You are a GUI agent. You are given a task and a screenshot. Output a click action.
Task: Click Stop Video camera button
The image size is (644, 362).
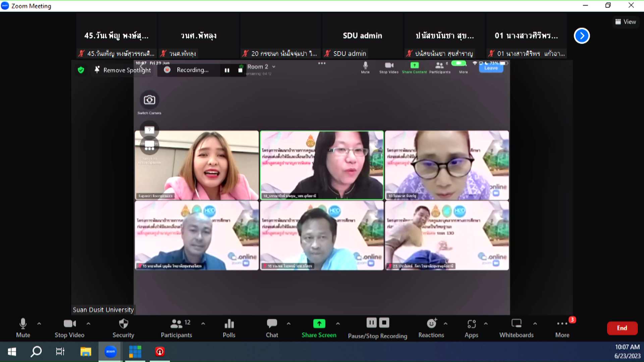(69, 328)
